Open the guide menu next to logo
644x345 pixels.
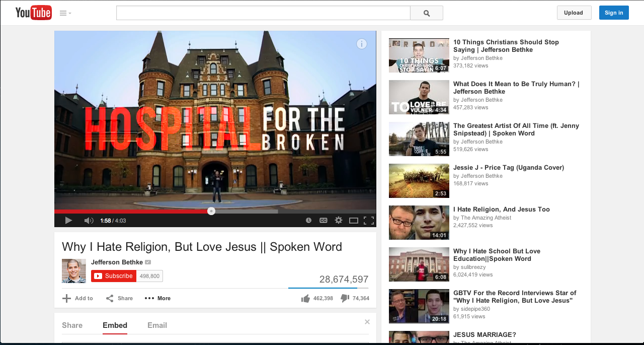point(65,13)
